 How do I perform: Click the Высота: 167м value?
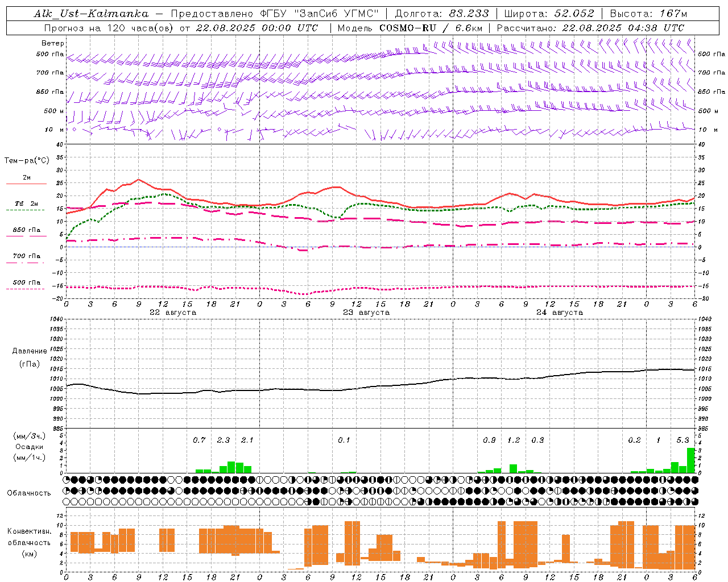point(648,14)
